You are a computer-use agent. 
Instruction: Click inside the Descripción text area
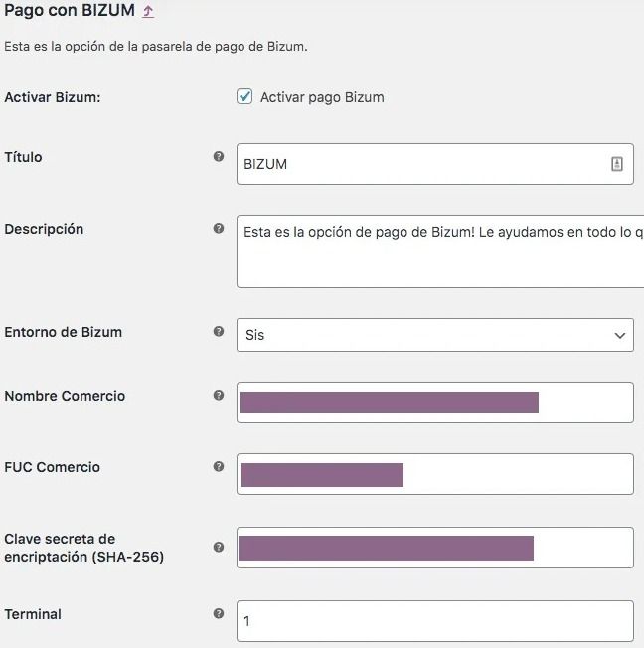[440, 251]
